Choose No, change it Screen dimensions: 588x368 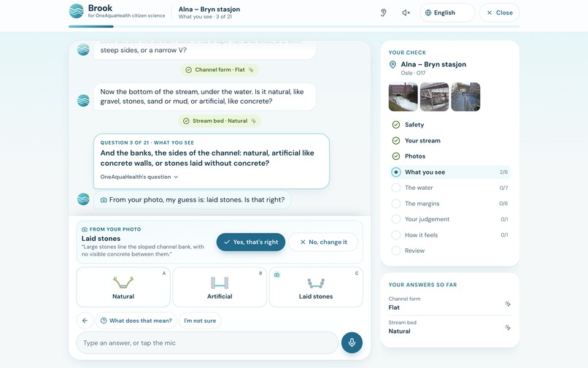323,242
